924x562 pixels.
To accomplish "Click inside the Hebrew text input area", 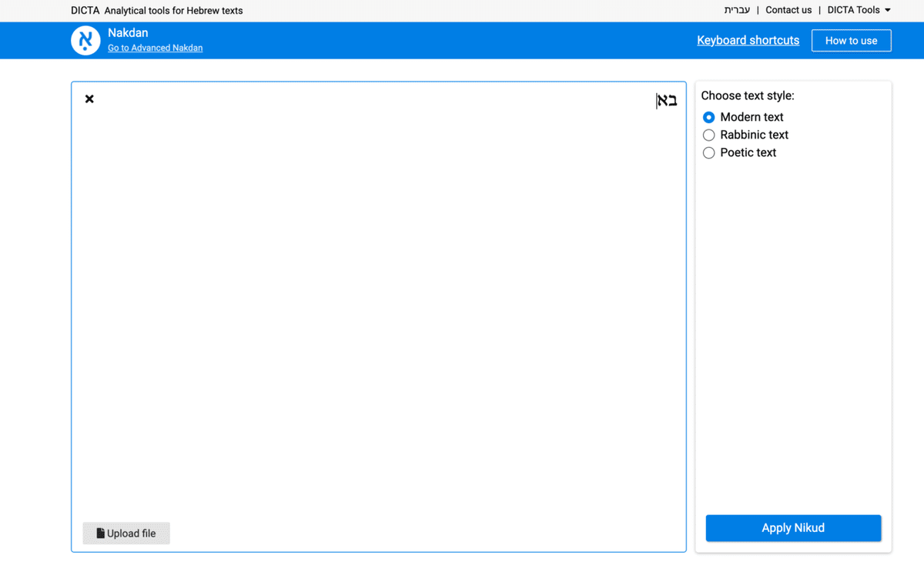I will tap(379, 316).
